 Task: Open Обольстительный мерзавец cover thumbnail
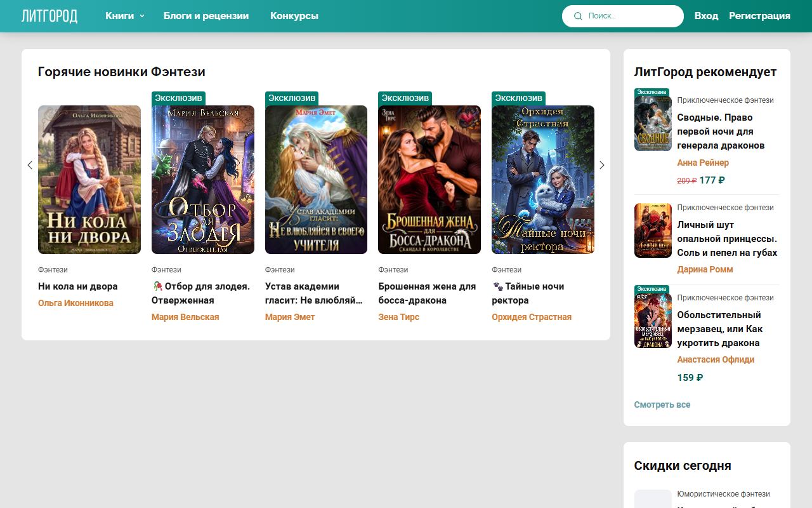tap(653, 321)
